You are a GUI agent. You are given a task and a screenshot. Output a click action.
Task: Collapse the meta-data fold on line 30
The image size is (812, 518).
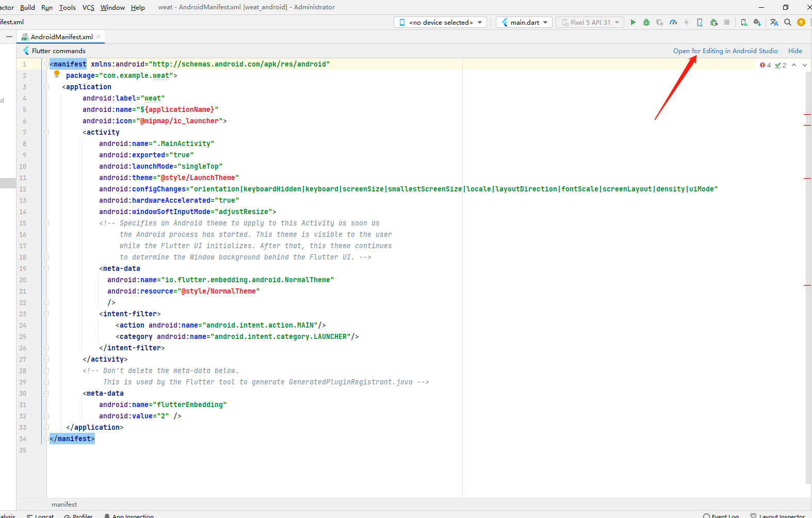(x=46, y=393)
